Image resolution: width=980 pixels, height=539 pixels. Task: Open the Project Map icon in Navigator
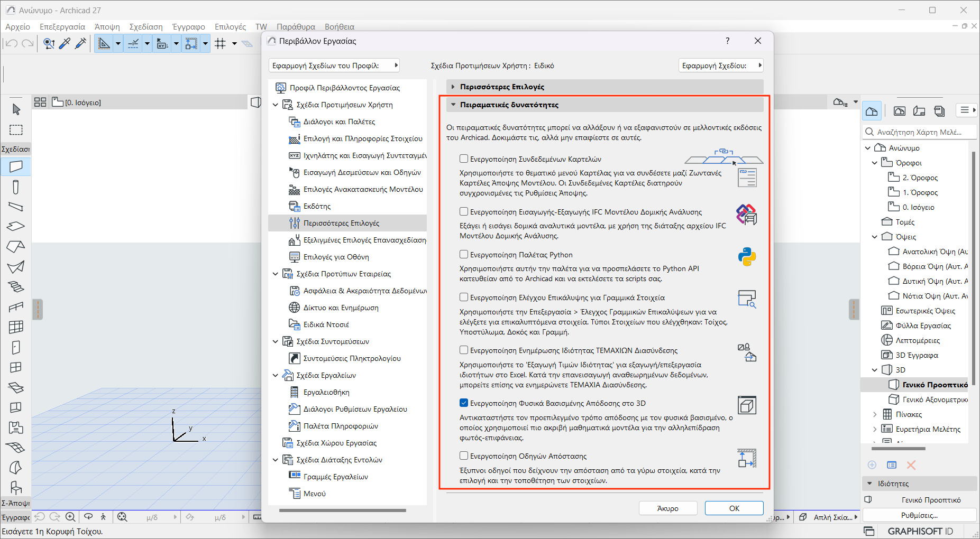click(x=872, y=110)
